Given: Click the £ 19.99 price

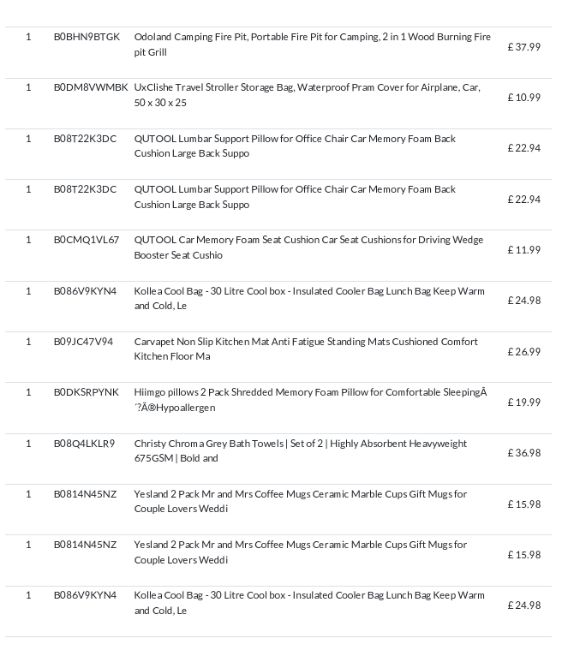Looking at the screenshot, I should [524, 403].
